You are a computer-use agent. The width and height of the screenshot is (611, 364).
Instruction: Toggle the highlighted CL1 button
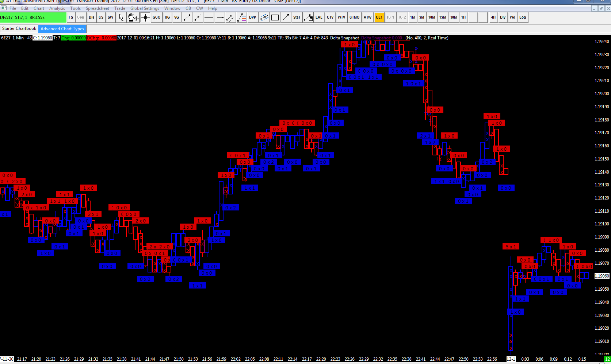[379, 17]
